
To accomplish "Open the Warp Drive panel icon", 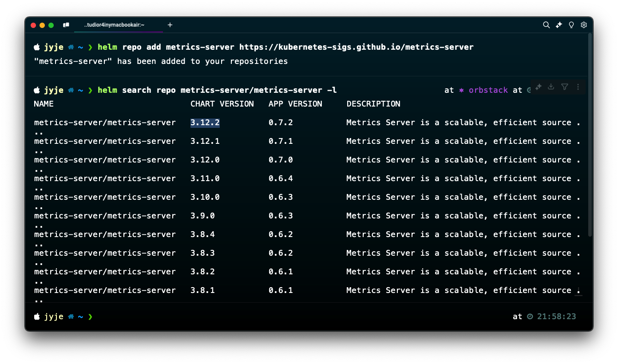I will 66,25.
